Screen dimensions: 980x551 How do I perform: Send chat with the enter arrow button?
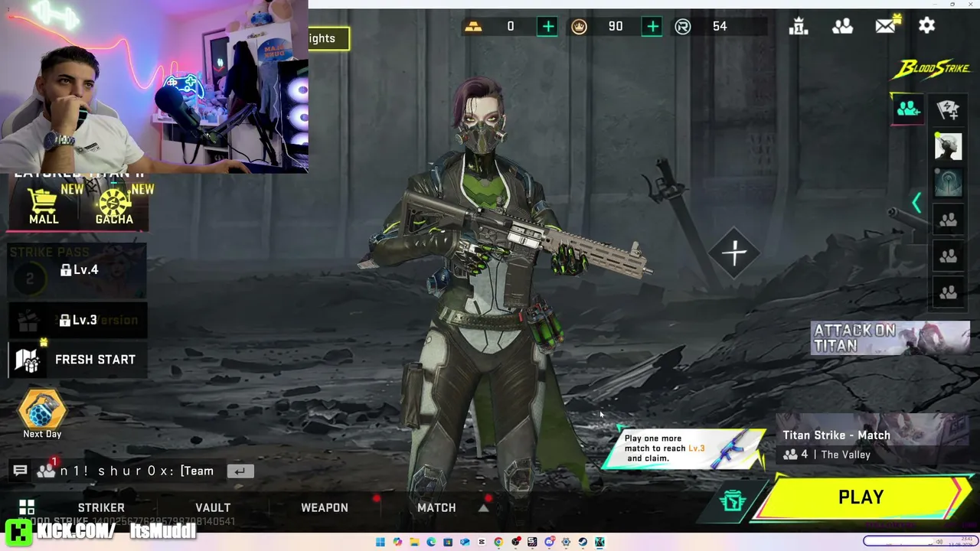240,471
